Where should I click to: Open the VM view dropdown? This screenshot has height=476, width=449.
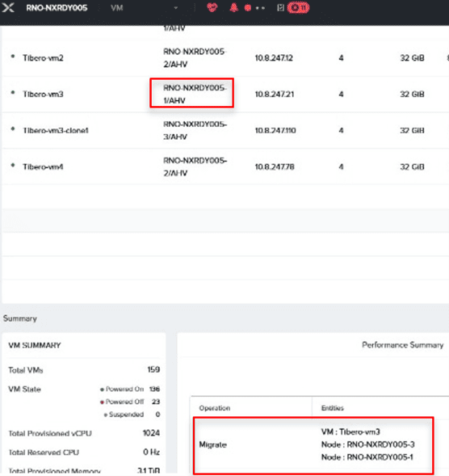click(144, 8)
